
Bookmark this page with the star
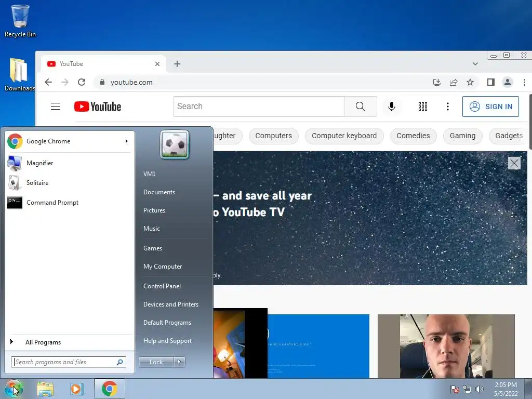[470, 82]
